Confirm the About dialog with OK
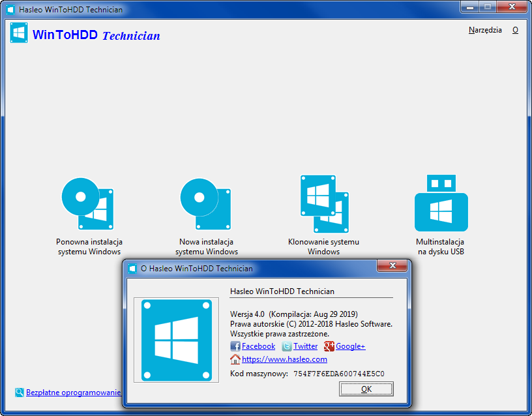This screenshot has height=416, width=532. pyautogui.click(x=366, y=389)
